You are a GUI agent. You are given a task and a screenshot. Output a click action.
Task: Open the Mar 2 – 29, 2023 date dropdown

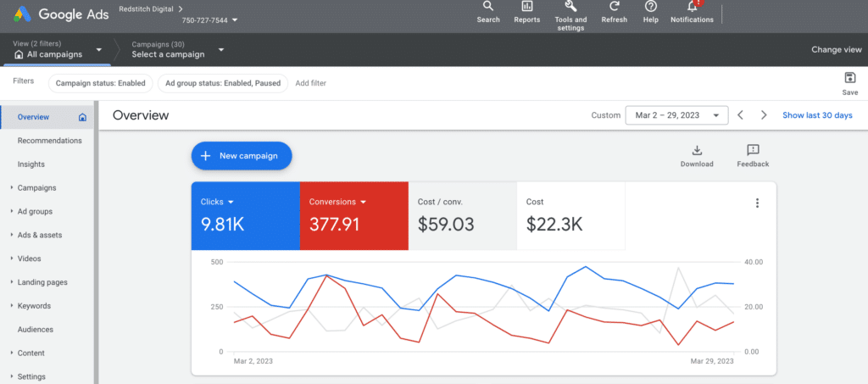pos(676,115)
